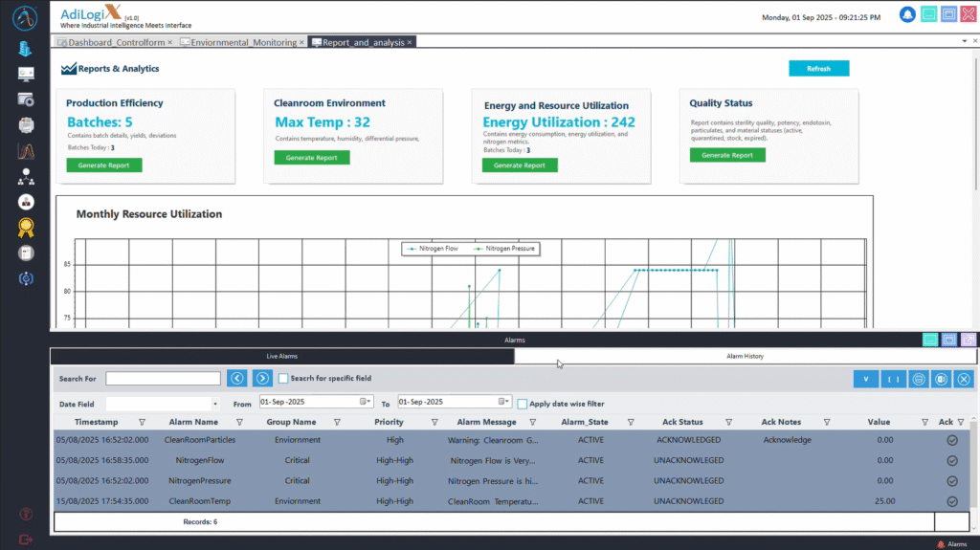Viewport: 980px width, 550px height.
Task: Generate the Production Efficiency report
Action: point(103,165)
